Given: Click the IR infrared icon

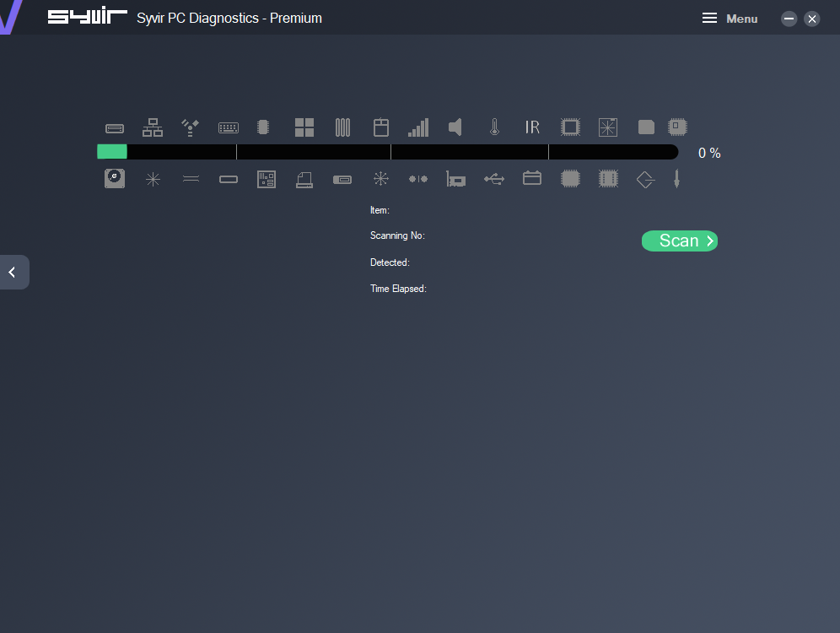Looking at the screenshot, I should 532,127.
